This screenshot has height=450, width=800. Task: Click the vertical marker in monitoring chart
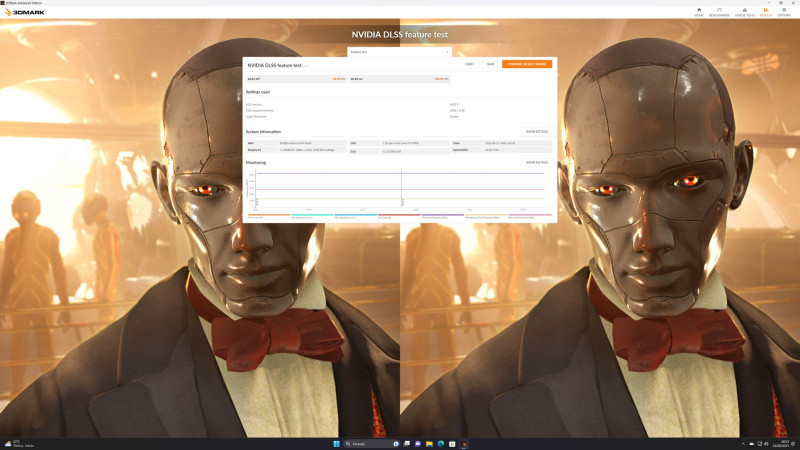(x=402, y=189)
